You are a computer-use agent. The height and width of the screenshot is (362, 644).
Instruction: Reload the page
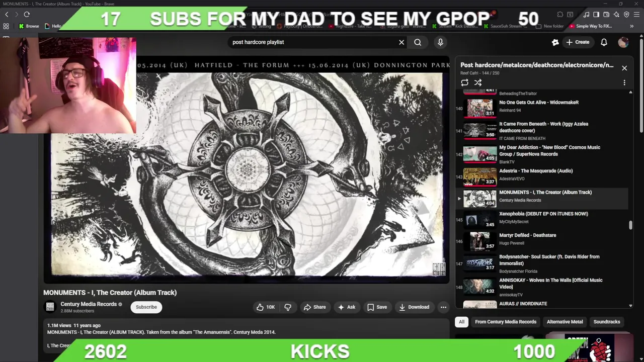(27, 15)
